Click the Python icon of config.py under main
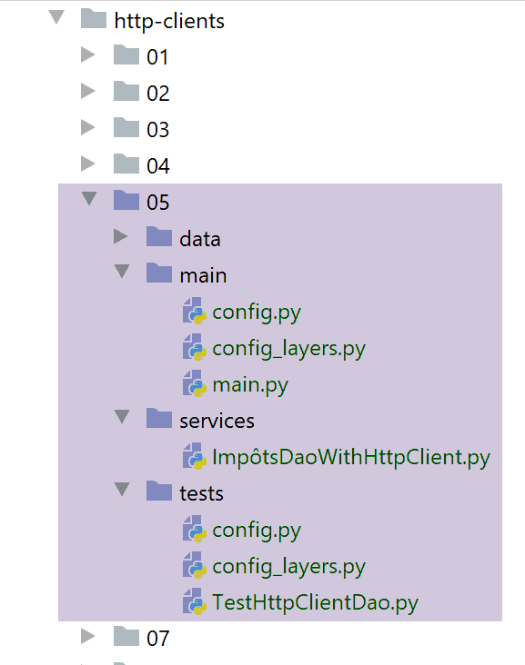Screen dimensions: 525x665 coord(195,311)
